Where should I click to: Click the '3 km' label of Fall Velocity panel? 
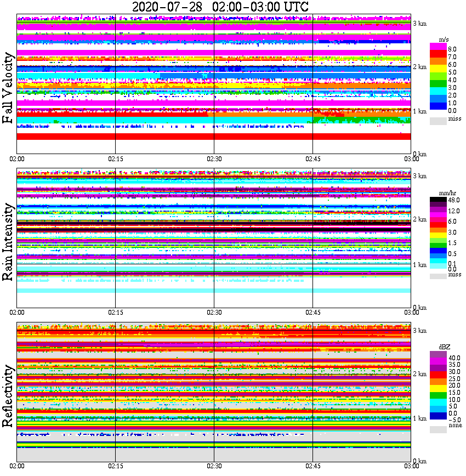[x=419, y=24]
